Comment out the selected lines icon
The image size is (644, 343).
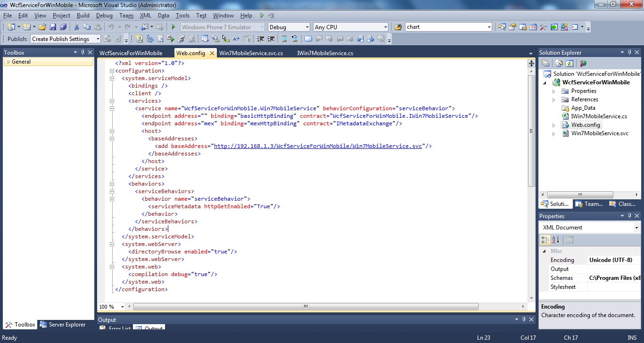(x=284, y=39)
